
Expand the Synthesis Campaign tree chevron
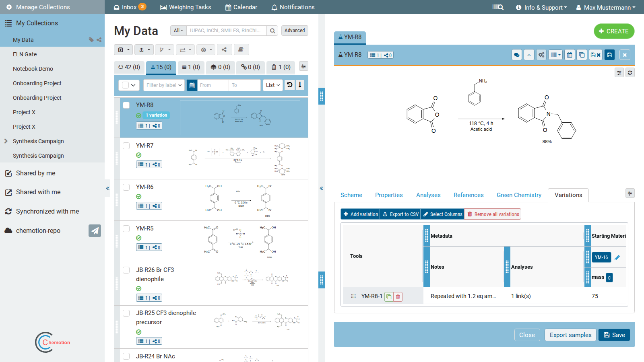pyautogui.click(x=6, y=141)
